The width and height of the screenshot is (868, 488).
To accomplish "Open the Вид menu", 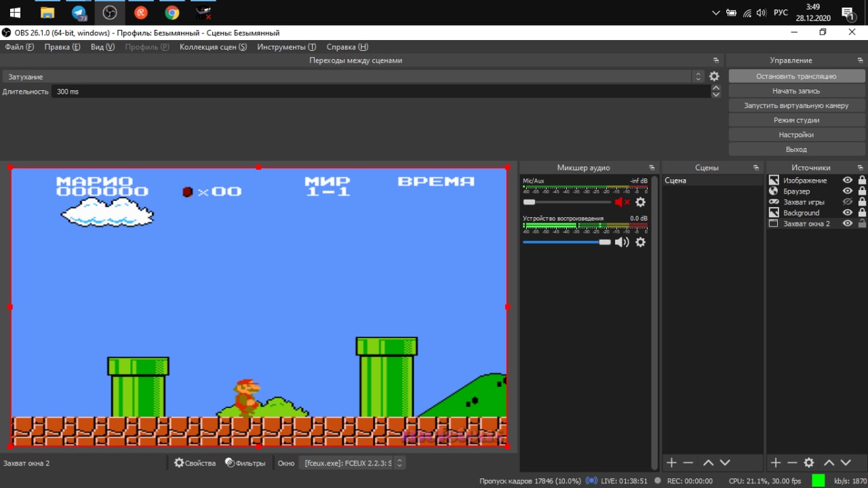I will click(102, 47).
